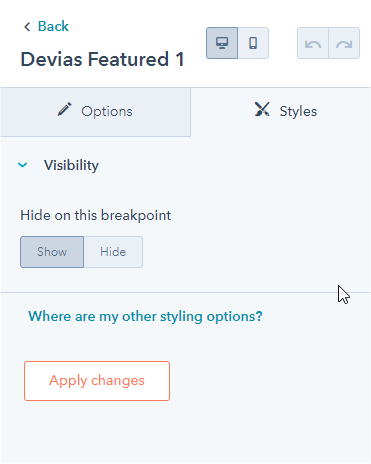Click the Visibility section heading
Image resolution: width=371 pixels, height=464 pixels.
click(x=71, y=165)
